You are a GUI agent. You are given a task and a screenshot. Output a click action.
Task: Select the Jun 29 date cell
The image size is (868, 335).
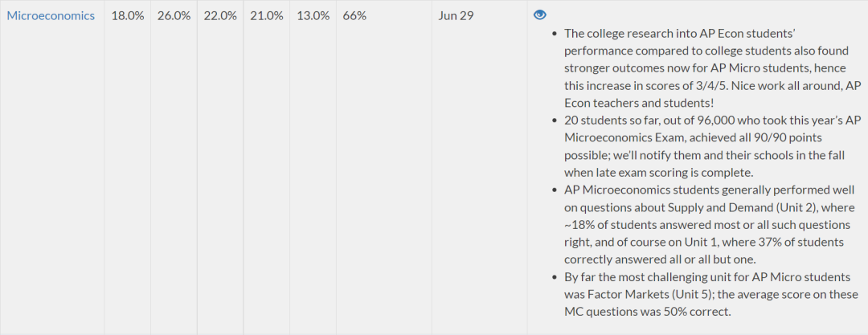point(456,16)
